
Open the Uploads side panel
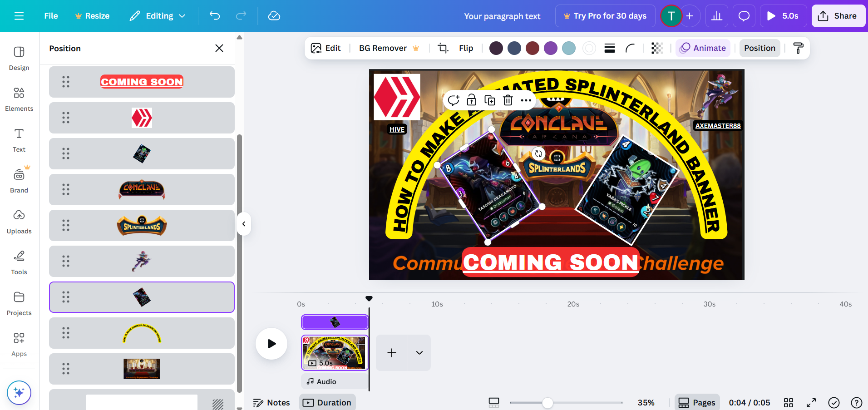19,222
